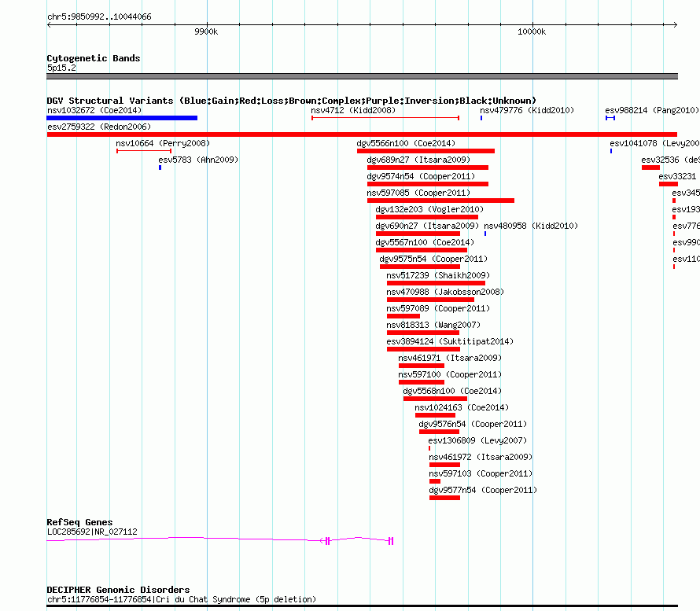The image size is (700, 611).
Task: Click dgv689n27 (Itsara2009) label
Action: [418, 160]
